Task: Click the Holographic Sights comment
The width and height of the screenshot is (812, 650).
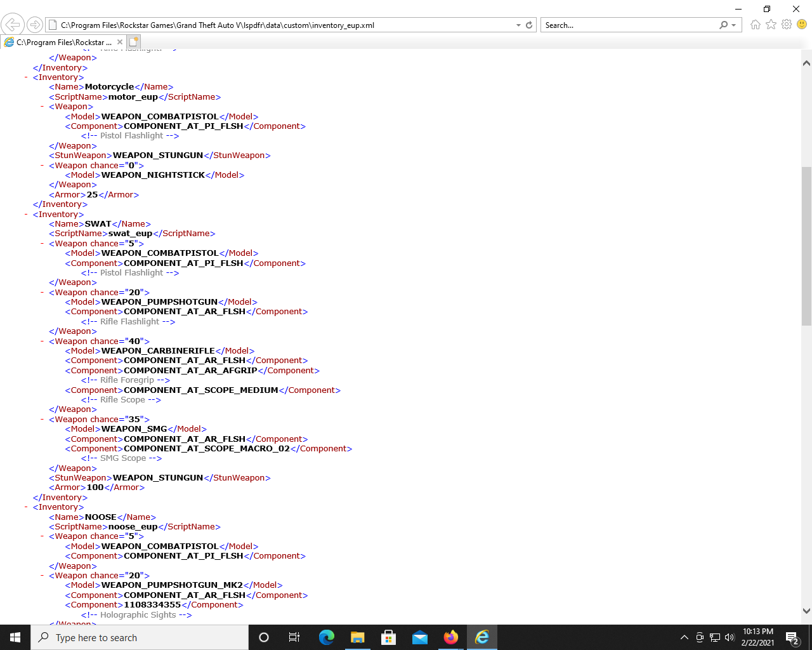Action: click(x=136, y=615)
